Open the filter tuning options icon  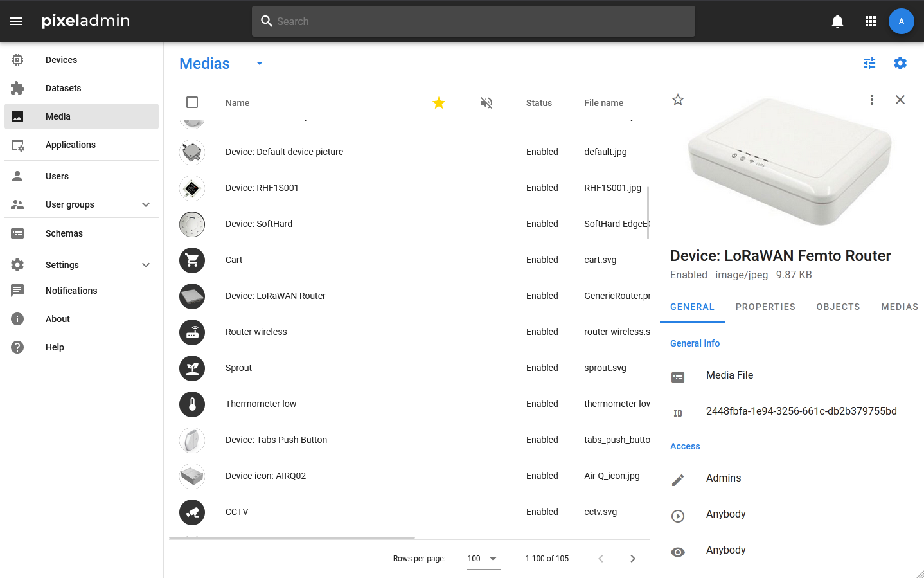point(869,63)
